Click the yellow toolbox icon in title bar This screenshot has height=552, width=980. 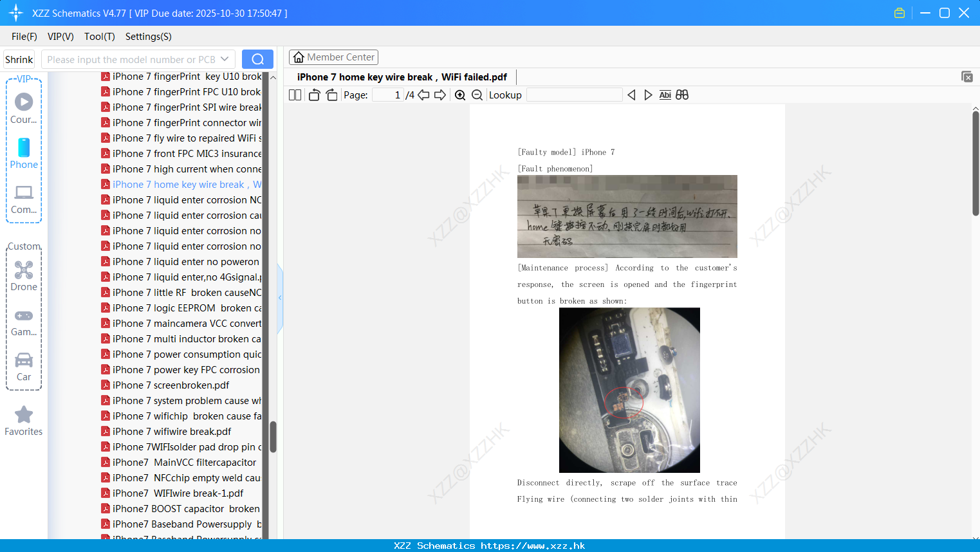(900, 13)
